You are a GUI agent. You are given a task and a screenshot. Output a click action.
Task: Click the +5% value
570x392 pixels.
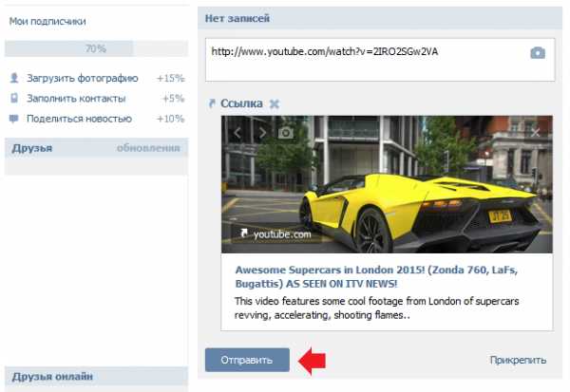[x=174, y=98]
